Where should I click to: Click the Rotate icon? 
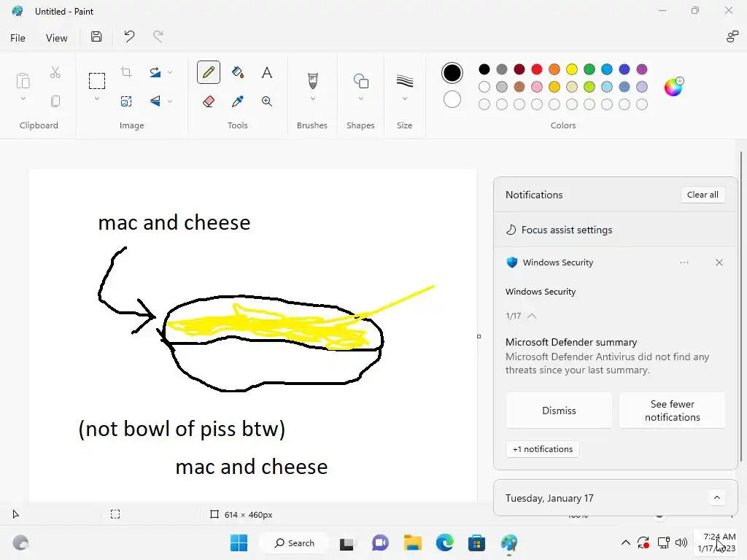(x=155, y=72)
